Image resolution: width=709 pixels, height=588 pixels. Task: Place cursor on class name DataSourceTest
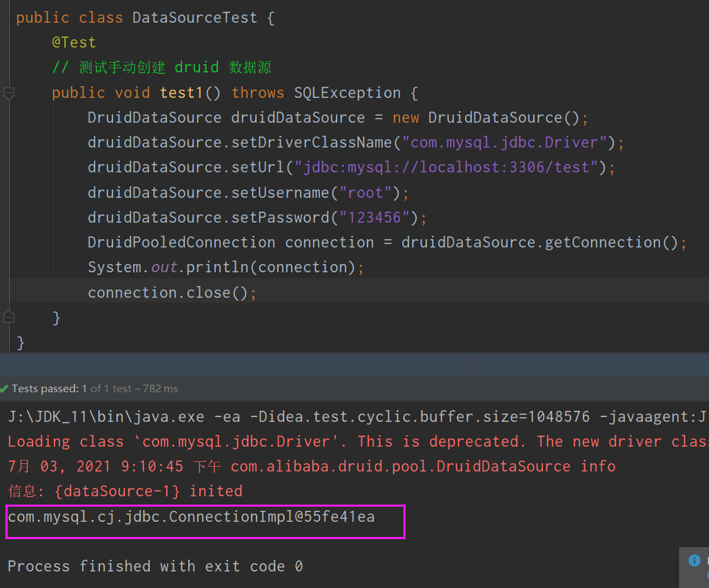pyautogui.click(x=194, y=18)
